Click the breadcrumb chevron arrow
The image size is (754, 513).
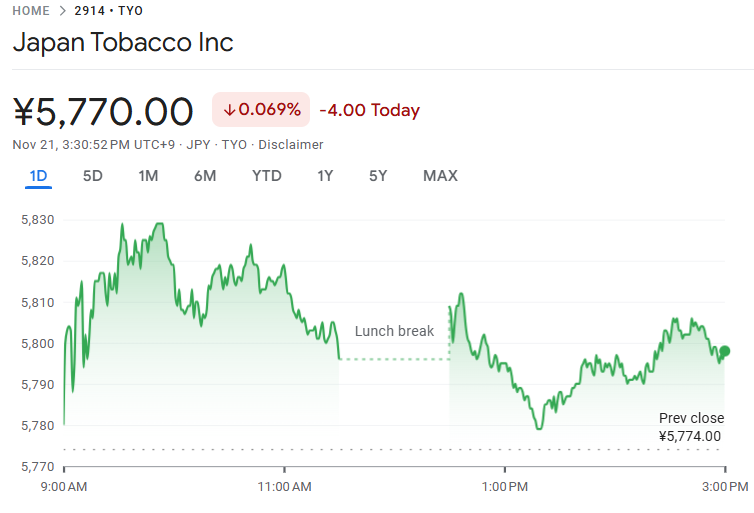[62, 11]
